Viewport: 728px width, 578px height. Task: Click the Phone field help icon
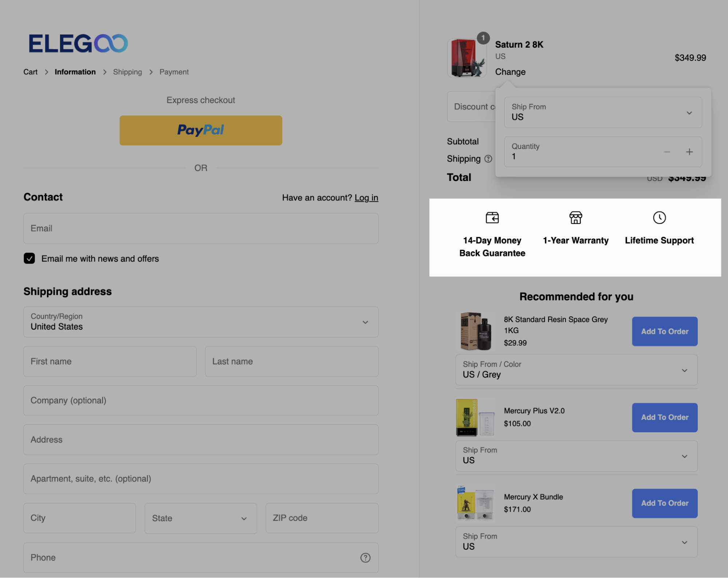coord(365,558)
